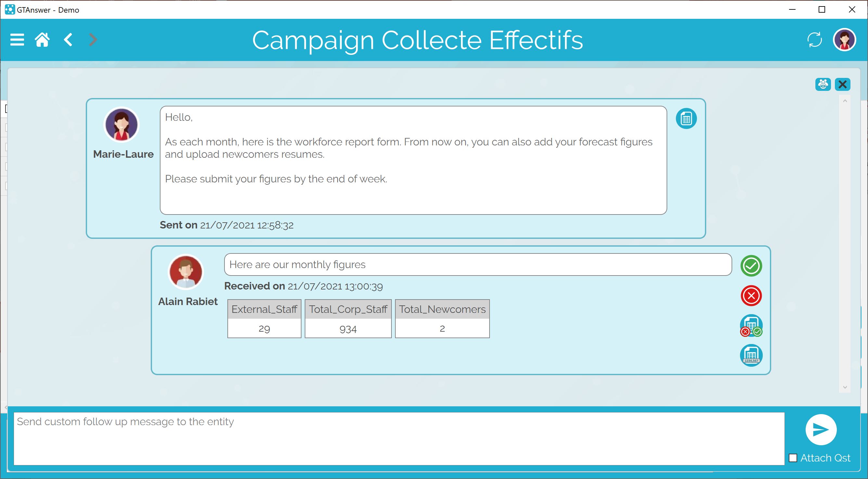The image size is (868, 479).
Task: Minimize the GTAnswer window
Action: point(792,10)
